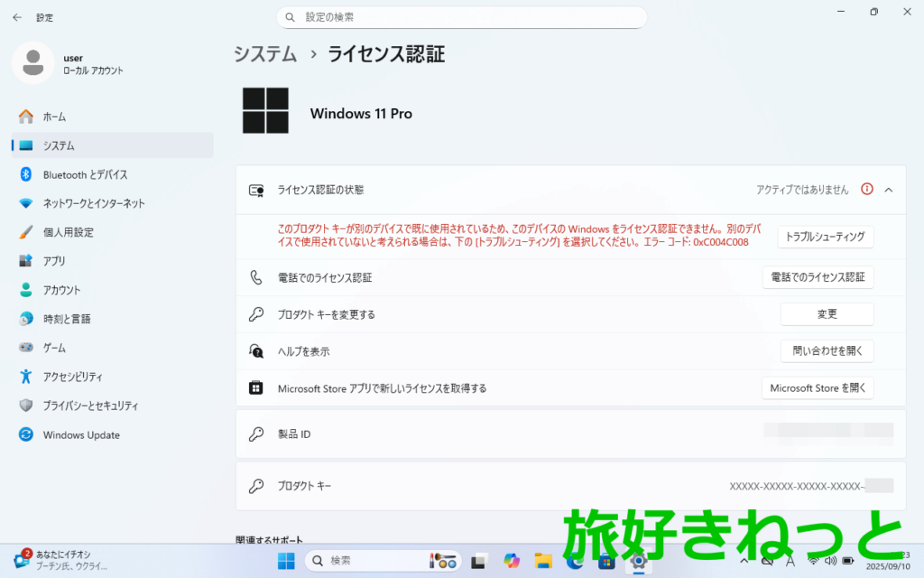Launch Copilot from the taskbar
The image size is (924, 578).
click(512, 561)
